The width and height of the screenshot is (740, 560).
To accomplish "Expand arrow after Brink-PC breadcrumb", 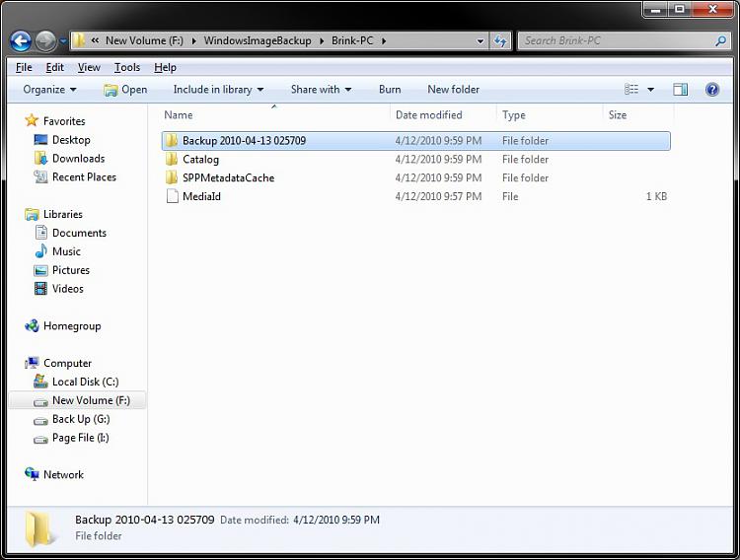I will tap(384, 41).
